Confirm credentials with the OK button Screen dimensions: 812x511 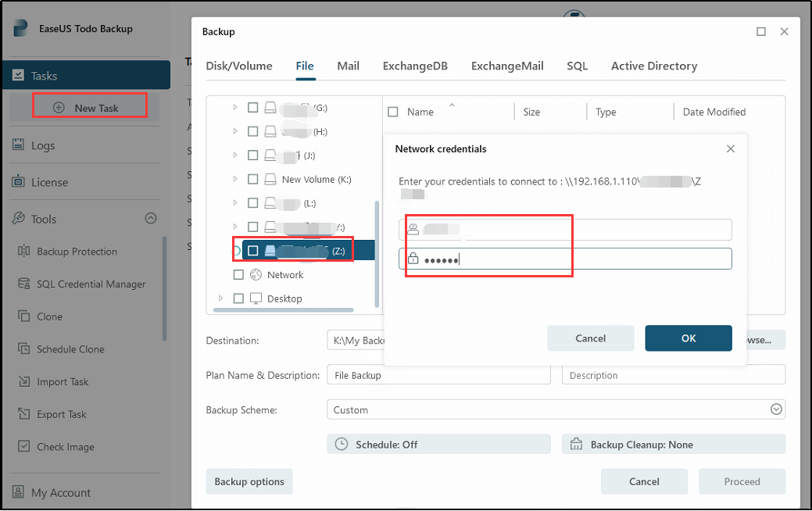click(689, 338)
